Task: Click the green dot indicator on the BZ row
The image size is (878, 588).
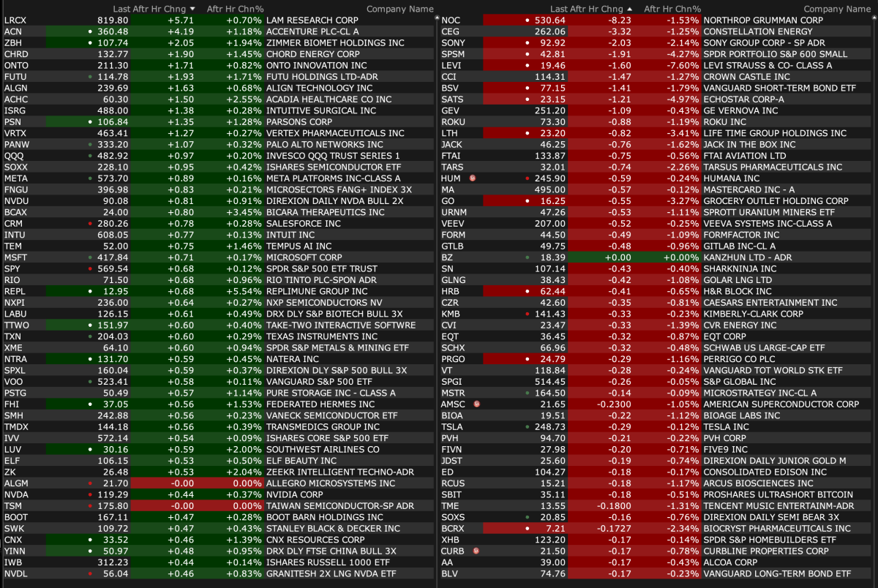Action: click(528, 257)
